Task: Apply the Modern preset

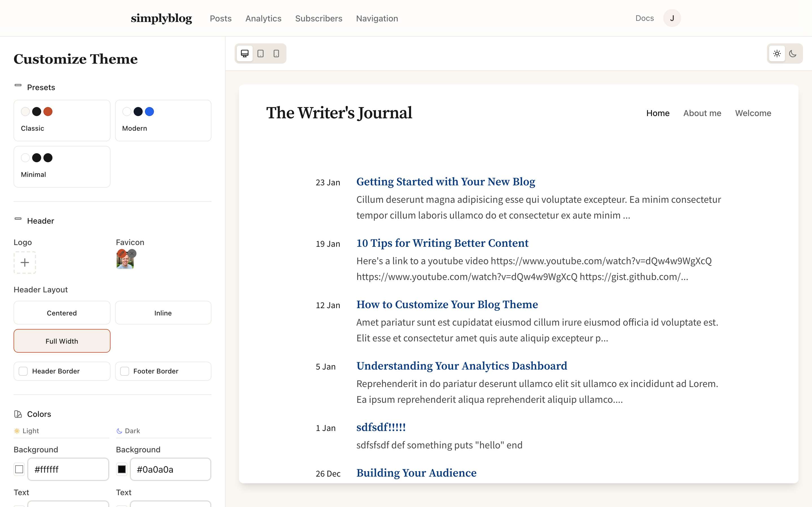Action: pos(163,120)
